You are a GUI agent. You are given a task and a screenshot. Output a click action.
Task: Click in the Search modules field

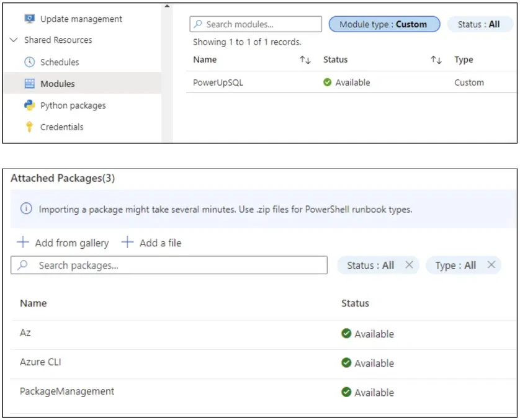point(256,24)
